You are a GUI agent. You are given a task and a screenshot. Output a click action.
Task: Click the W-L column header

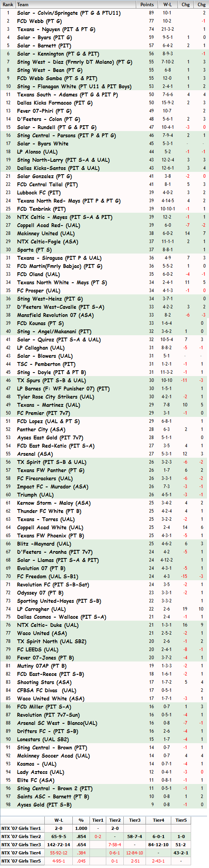167,5
